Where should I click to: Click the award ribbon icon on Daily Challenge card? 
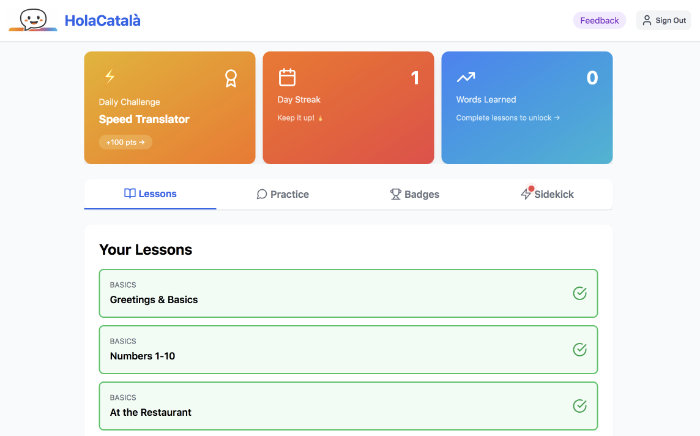tap(231, 79)
